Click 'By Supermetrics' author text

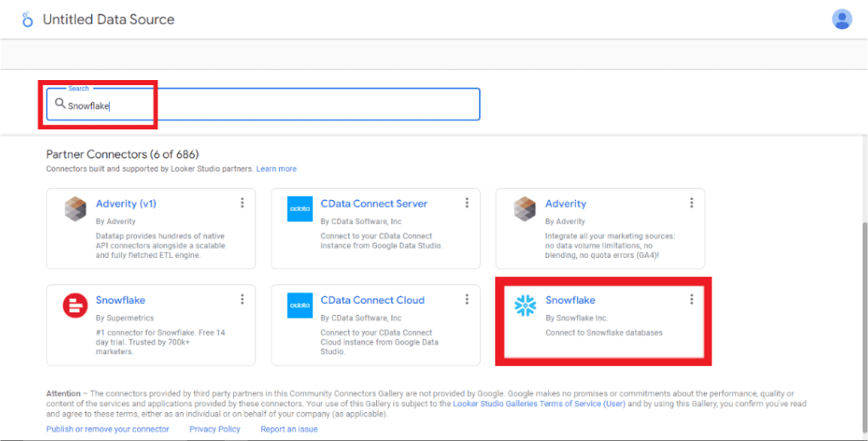click(x=125, y=318)
